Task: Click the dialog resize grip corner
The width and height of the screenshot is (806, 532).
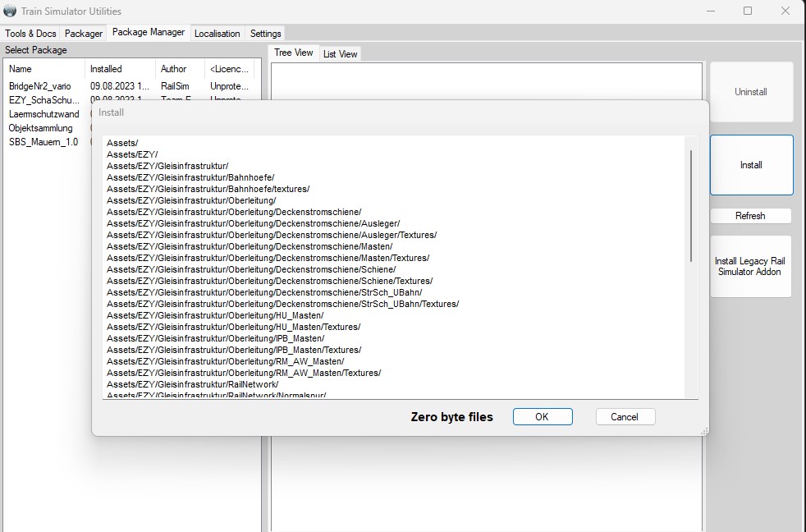Action: click(x=704, y=432)
